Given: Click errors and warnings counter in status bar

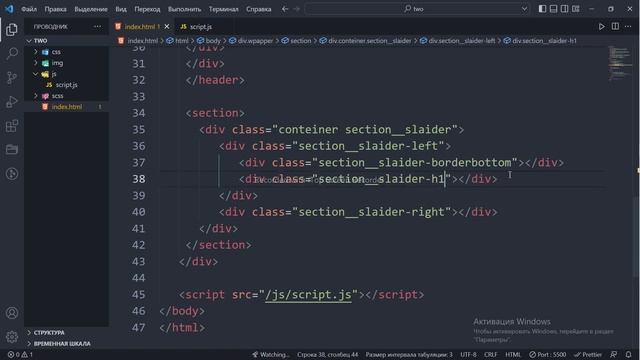Looking at the screenshot, I should point(20,354).
